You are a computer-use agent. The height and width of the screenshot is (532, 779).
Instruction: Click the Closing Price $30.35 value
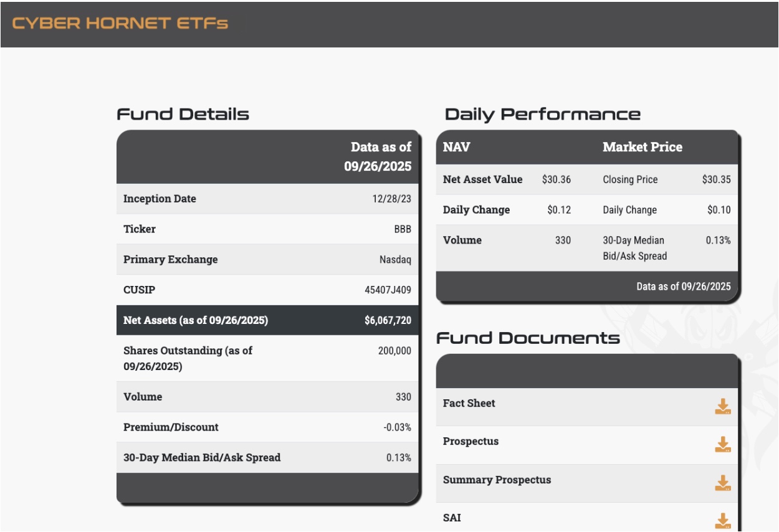click(716, 179)
